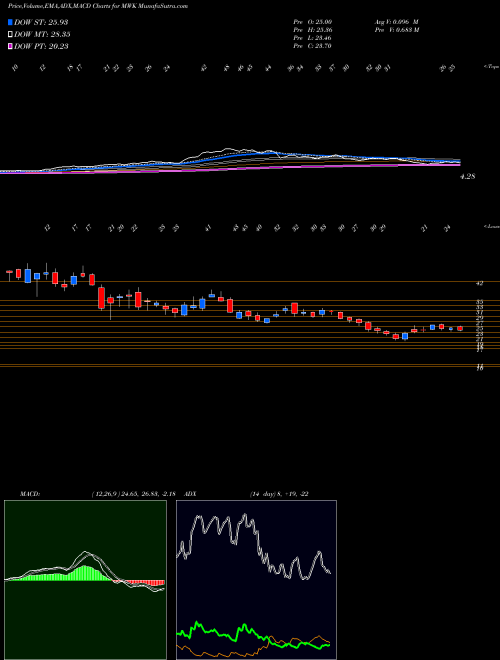Click the blue DOW ST legend swatch
Screen dimensions: 500x660
[10, 22]
